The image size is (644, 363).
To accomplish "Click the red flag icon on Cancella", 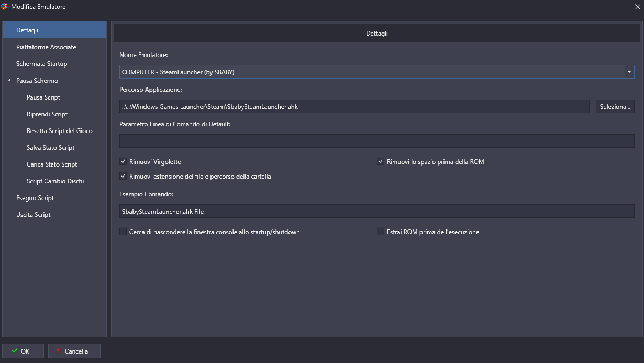I will tap(59, 351).
